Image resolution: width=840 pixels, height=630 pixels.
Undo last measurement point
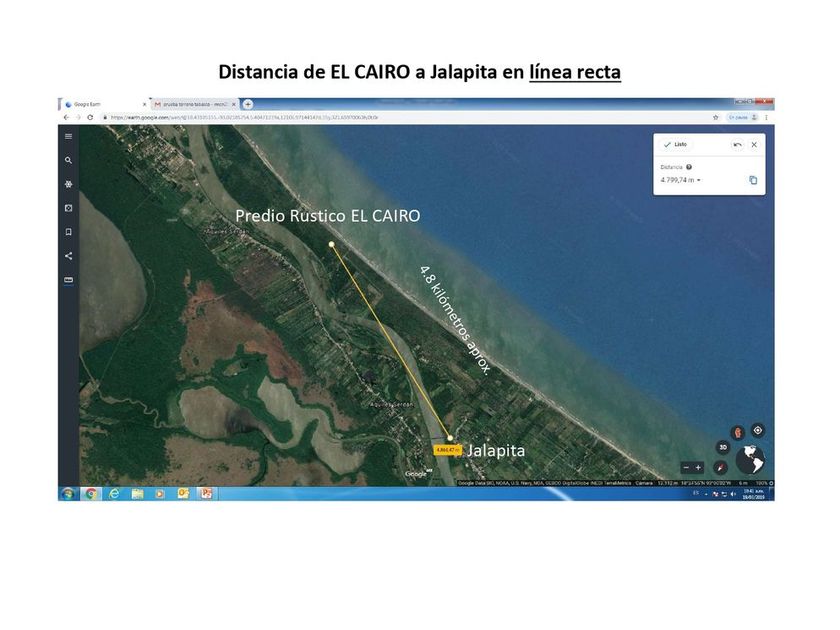737,144
